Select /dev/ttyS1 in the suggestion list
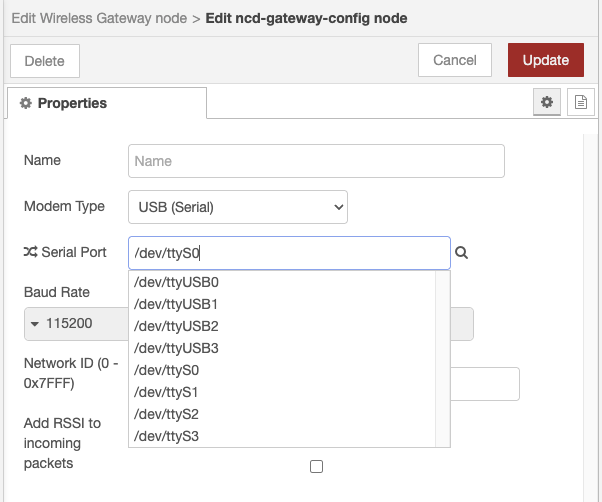Viewport: 602px width, 502px height. (282, 392)
